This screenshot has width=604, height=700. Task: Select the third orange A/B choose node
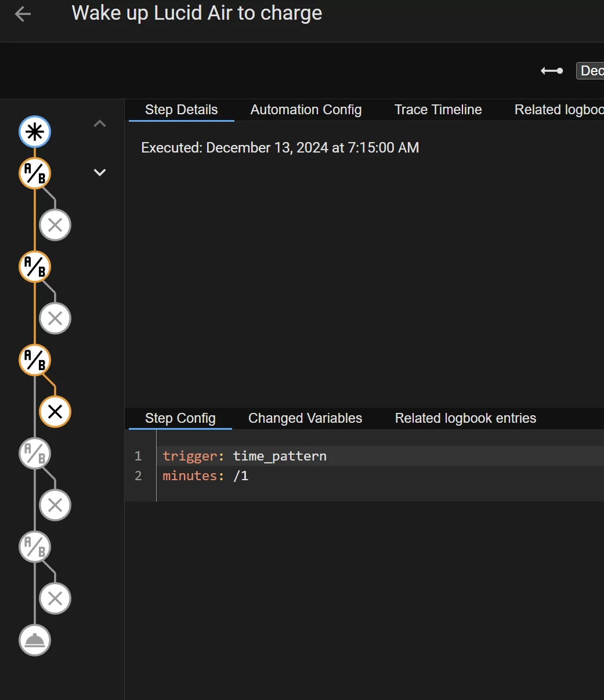pyautogui.click(x=35, y=360)
